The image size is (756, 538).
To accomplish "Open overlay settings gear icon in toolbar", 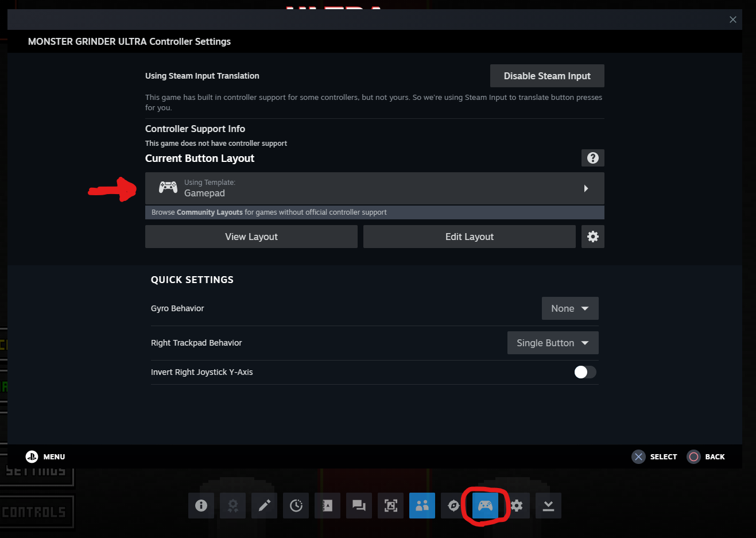I will (x=517, y=506).
